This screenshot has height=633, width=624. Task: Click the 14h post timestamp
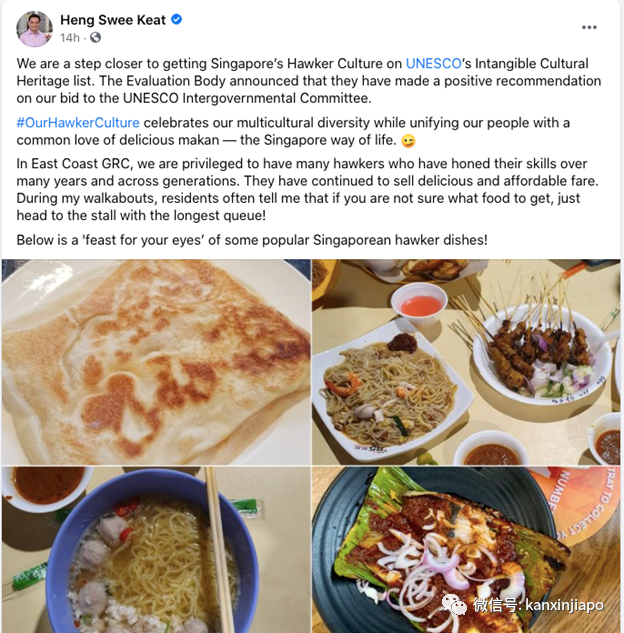70,38
